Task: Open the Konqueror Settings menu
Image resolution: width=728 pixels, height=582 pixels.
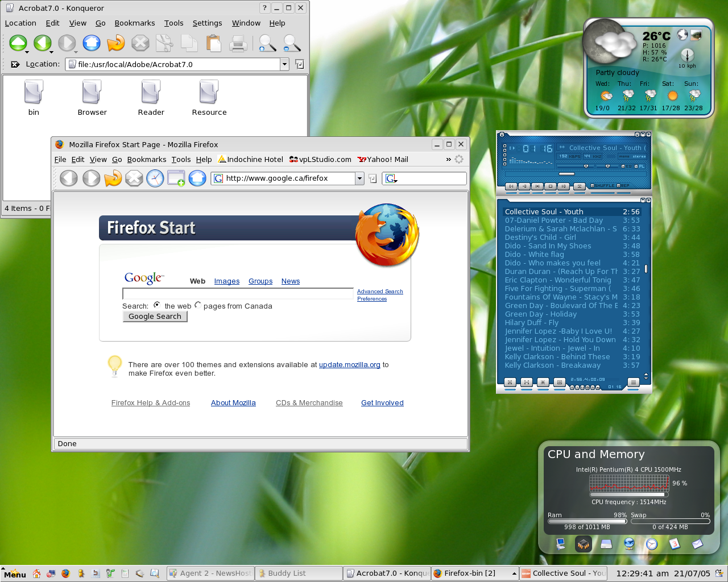Action: tap(207, 23)
